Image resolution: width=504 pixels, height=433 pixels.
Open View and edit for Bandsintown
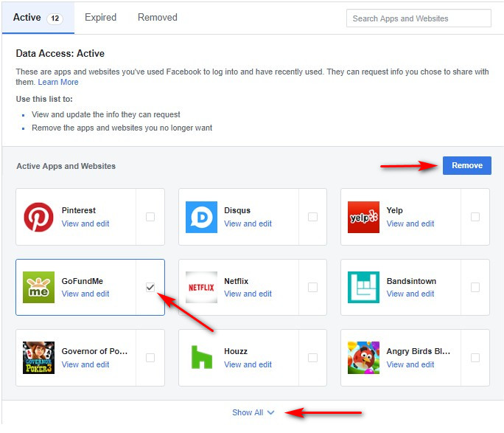[410, 294]
